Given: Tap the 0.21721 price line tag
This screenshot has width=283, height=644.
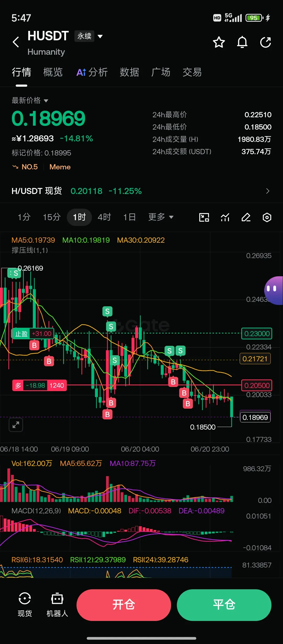Looking at the screenshot, I should click(255, 359).
